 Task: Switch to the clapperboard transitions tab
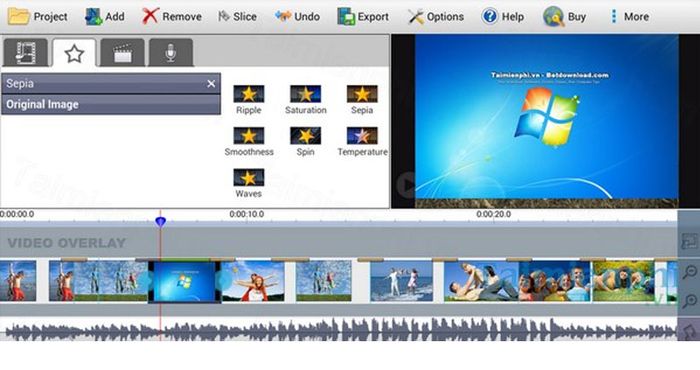click(122, 53)
